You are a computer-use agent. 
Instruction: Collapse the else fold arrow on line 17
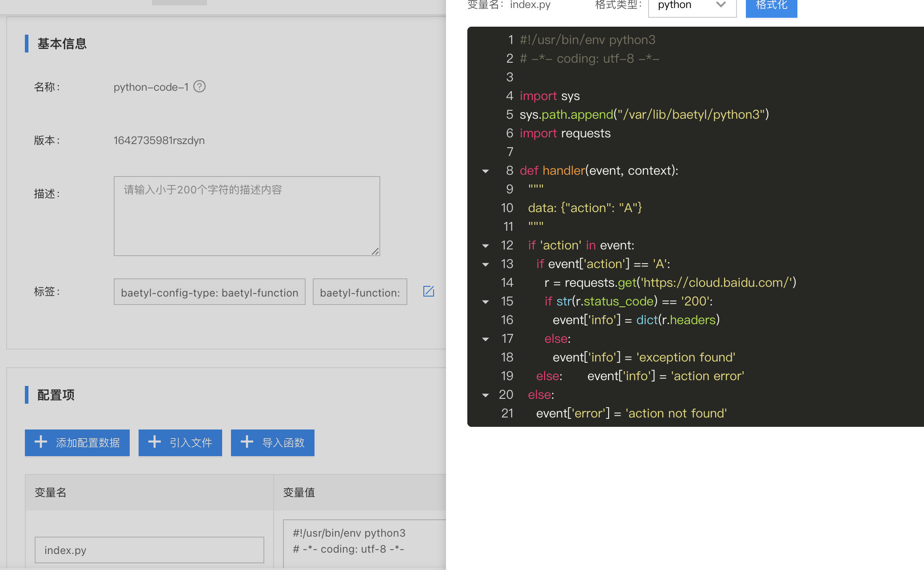click(486, 339)
